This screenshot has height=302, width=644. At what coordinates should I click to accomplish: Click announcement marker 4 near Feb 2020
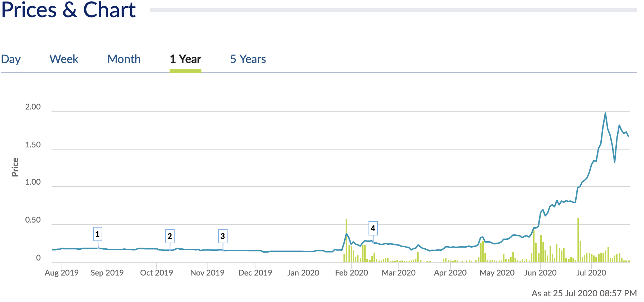point(373,228)
